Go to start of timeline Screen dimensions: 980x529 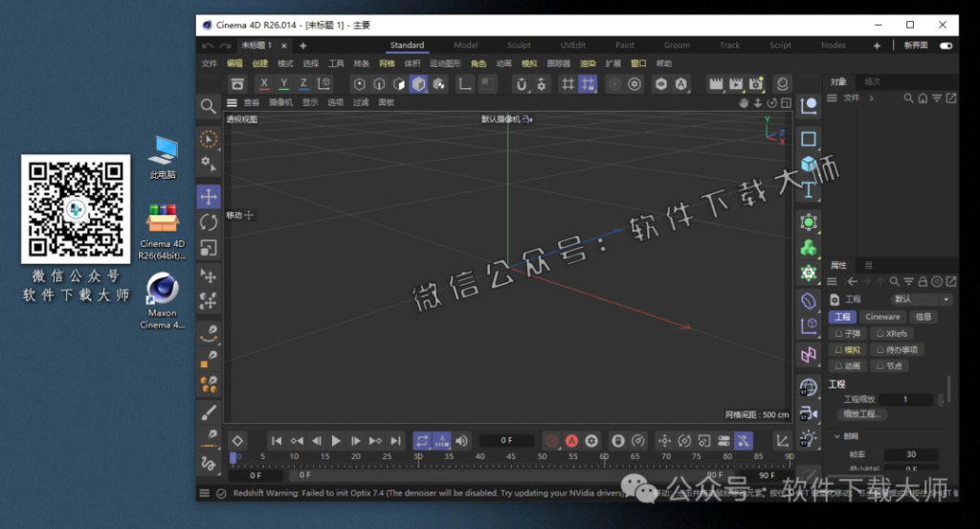click(x=277, y=441)
